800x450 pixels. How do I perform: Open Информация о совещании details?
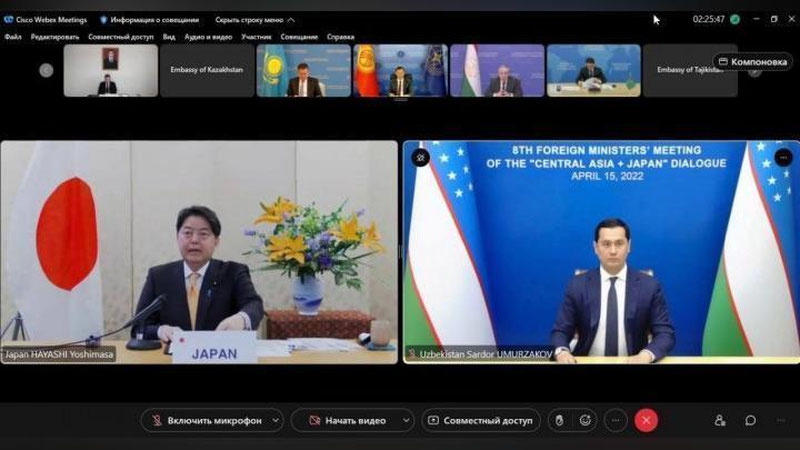[x=149, y=20]
